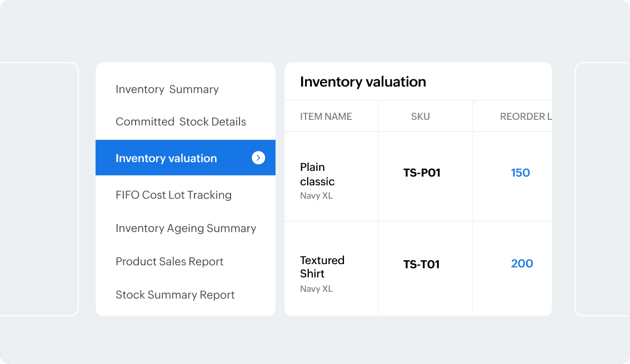The height and width of the screenshot is (364, 630).
Task: Select Committed Stock Details
Action: click(x=180, y=122)
